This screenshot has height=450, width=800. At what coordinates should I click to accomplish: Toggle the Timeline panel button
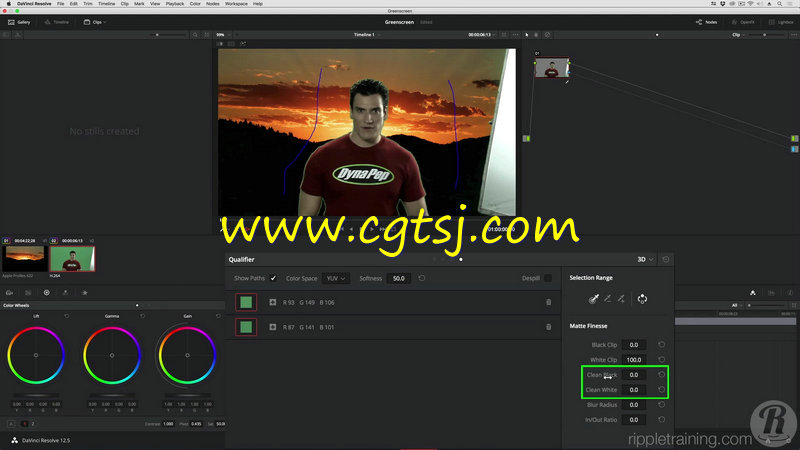(x=57, y=22)
